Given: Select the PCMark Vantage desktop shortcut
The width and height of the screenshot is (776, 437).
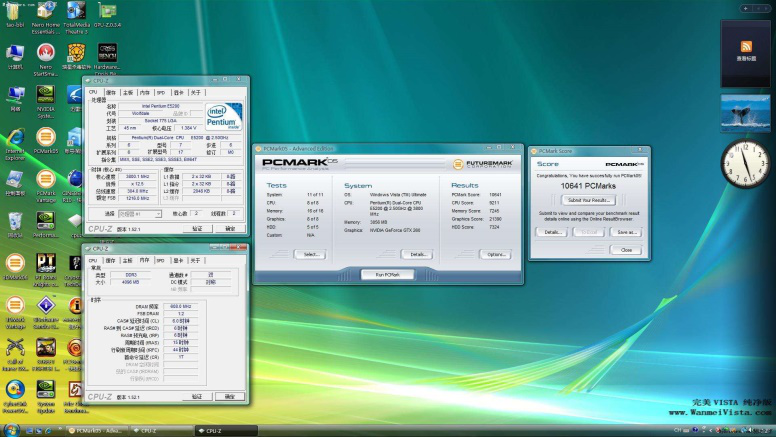Looking at the screenshot, I should [x=45, y=186].
